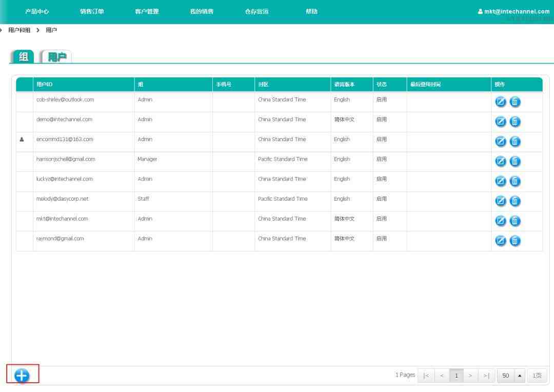Edit user harrisonjschell@gmail.com

pyautogui.click(x=500, y=162)
